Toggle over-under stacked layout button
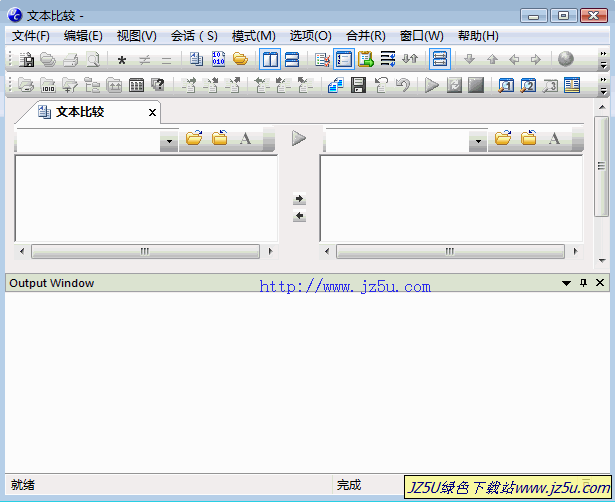This screenshot has height=502, width=615. [x=292, y=60]
